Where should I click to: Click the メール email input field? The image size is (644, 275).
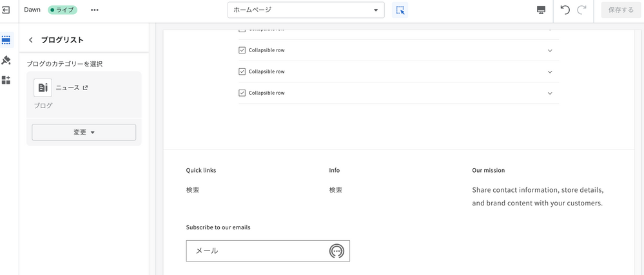pyautogui.click(x=258, y=251)
